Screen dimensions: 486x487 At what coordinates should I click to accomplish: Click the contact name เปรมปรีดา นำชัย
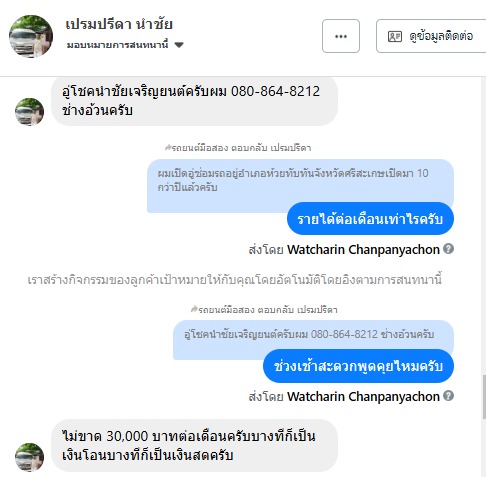[x=119, y=24]
